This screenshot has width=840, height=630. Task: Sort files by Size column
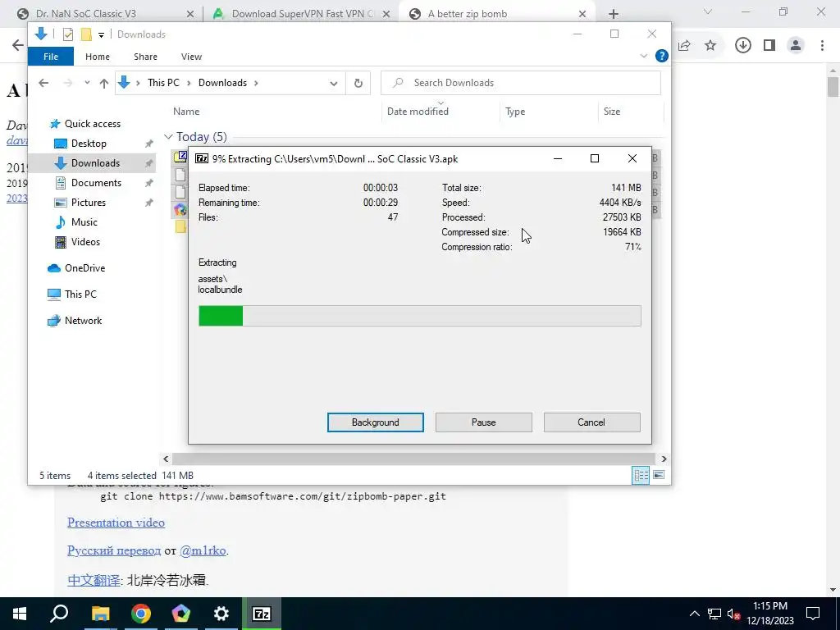(612, 112)
